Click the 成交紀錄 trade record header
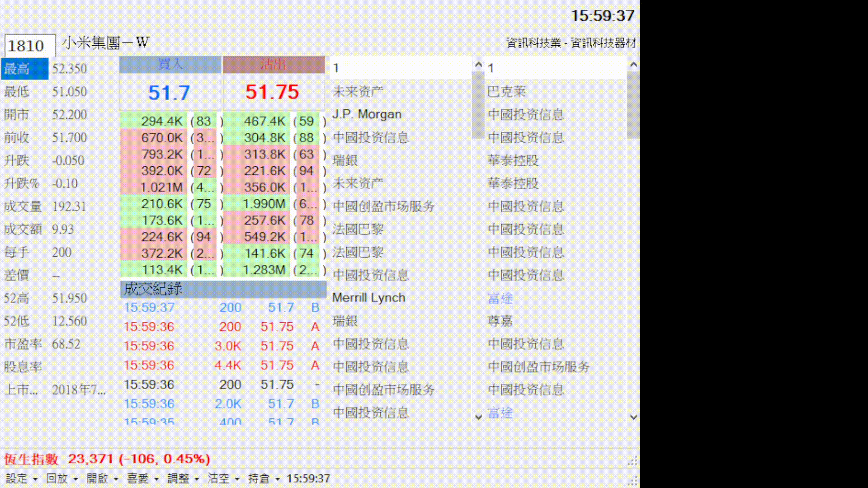Image resolution: width=868 pixels, height=488 pixels. (223, 289)
